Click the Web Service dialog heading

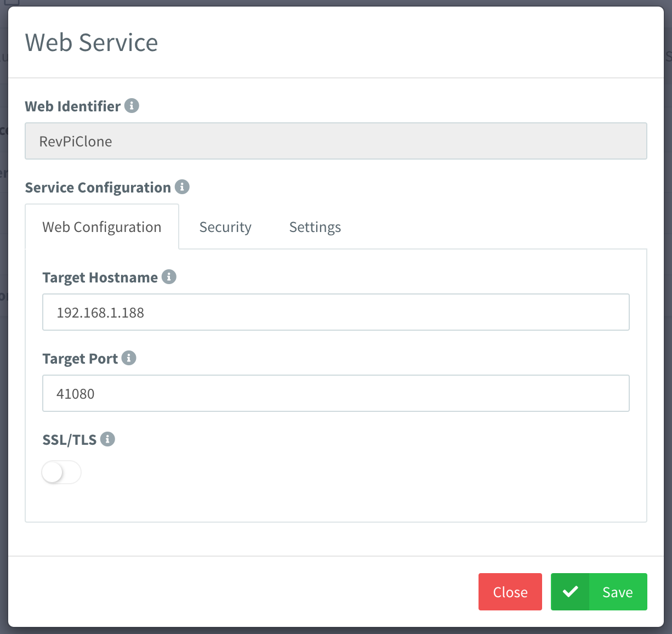pyautogui.click(x=92, y=43)
